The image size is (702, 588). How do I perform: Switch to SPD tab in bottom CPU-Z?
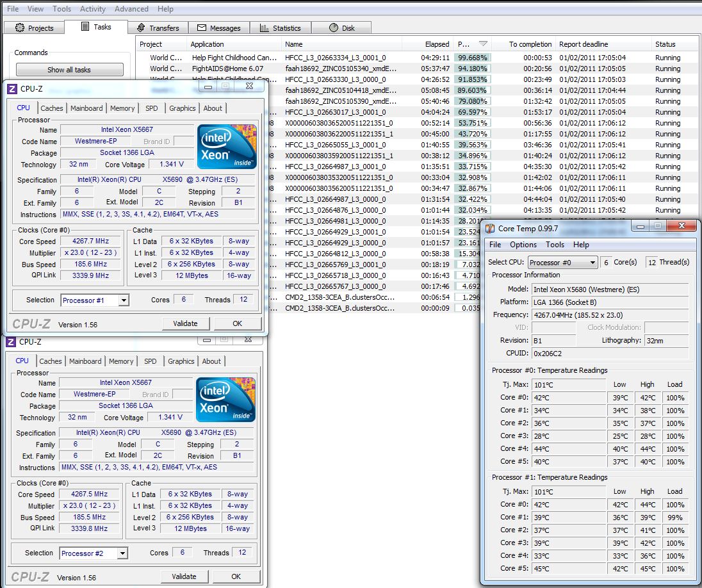pos(150,361)
